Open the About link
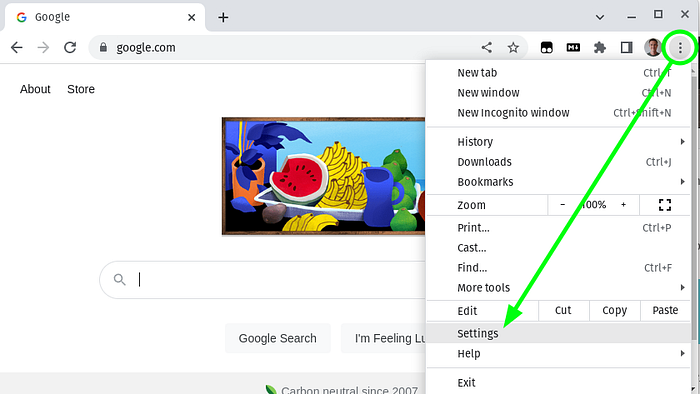The height and width of the screenshot is (394, 700). click(35, 89)
